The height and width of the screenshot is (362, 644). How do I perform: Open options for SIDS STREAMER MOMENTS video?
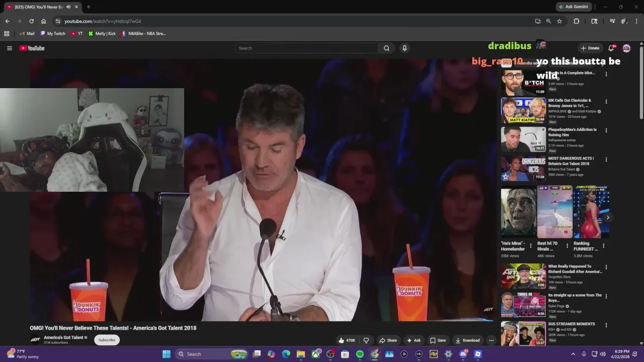606,325
